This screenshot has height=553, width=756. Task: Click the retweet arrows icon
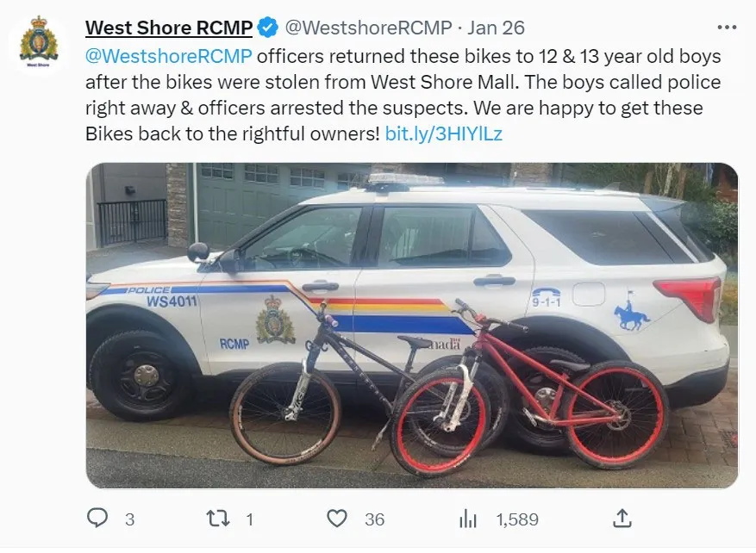218,519
